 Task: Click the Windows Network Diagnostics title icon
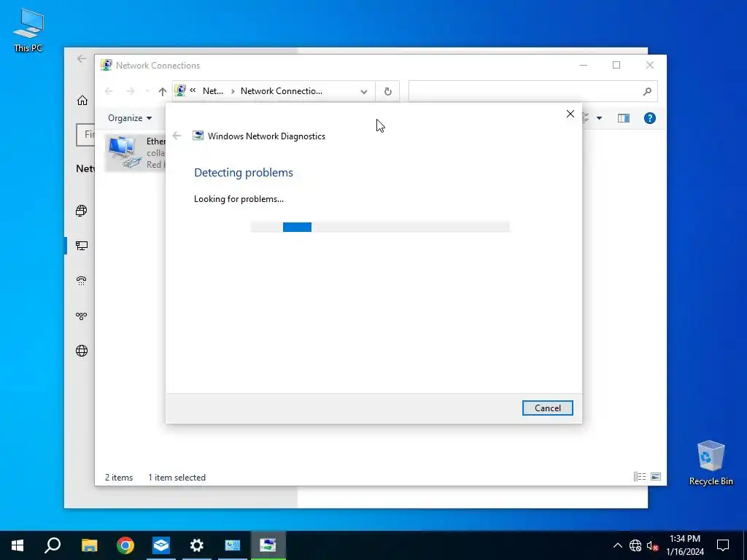(198, 136)
